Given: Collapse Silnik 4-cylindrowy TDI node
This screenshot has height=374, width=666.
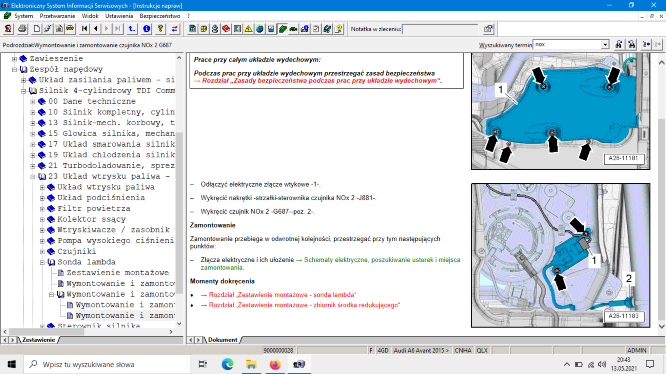Looking at the screenshot, I should click(23, 91).
